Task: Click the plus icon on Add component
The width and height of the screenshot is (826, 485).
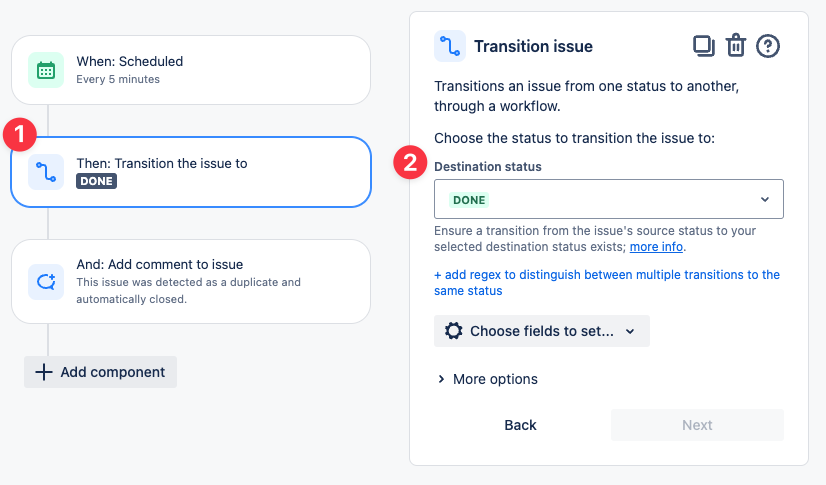Action: click(43, 372)
